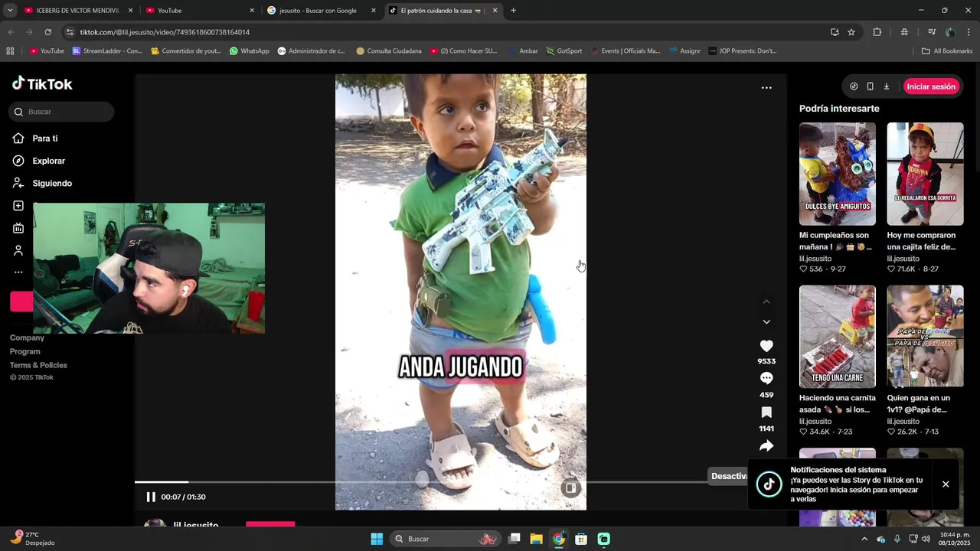The image size is (980, 551).
Task: Go to previous video with the up chevron
Action: (766, 302)
